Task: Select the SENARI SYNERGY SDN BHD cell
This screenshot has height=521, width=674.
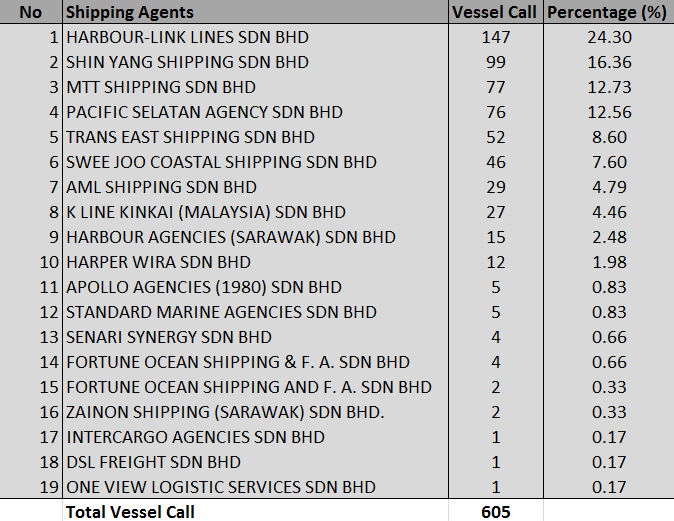Action: tap(168, 337)
